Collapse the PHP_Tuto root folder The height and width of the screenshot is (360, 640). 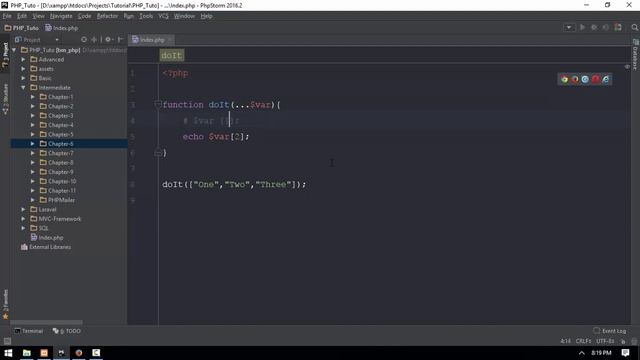[x=14, y=50]
